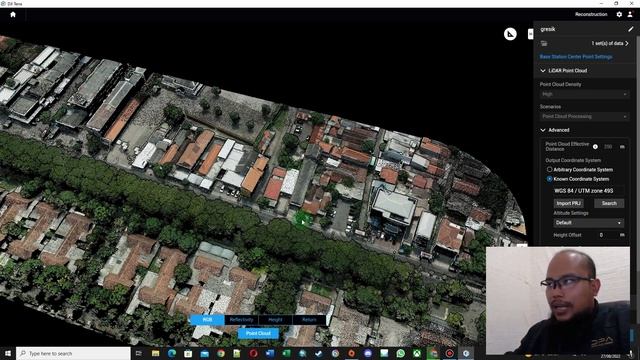
Task: Open Google Chrome from taskbar
Action: pyautogui.click(x=221, y=353)
